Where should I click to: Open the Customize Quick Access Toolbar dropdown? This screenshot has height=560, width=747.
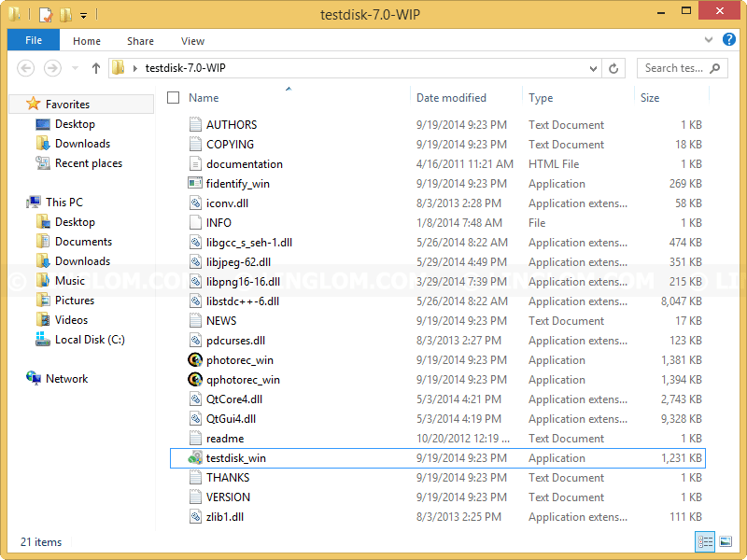[83, 16]
